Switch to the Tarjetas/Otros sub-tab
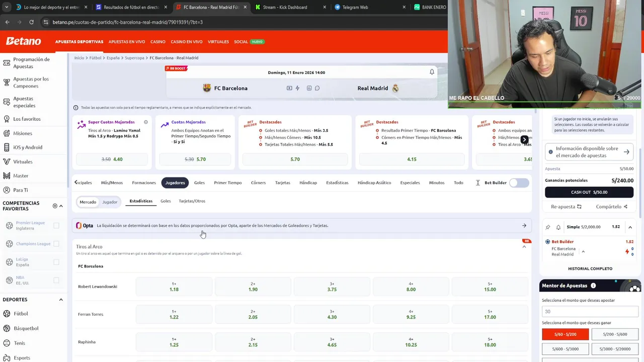Screen dimensions: 644x362 (x=192, y=201)
